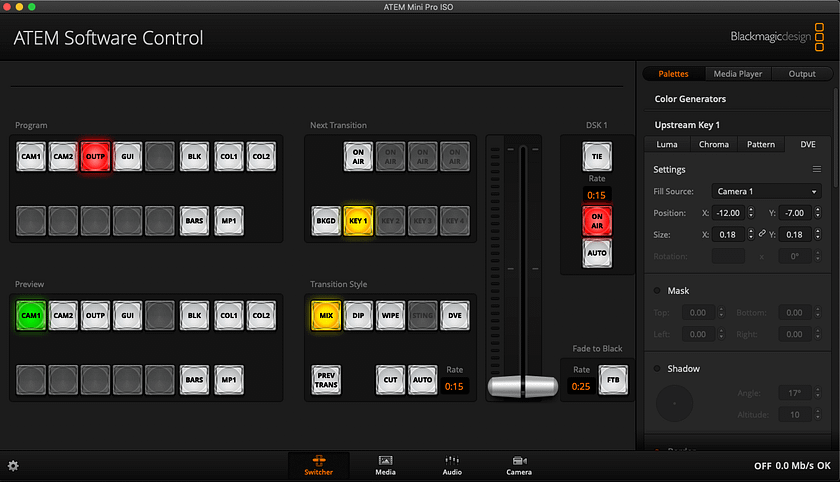Click the Fade to Black rate 0:25 field
The image size is (840, 482).
click(x=581, y=386)
